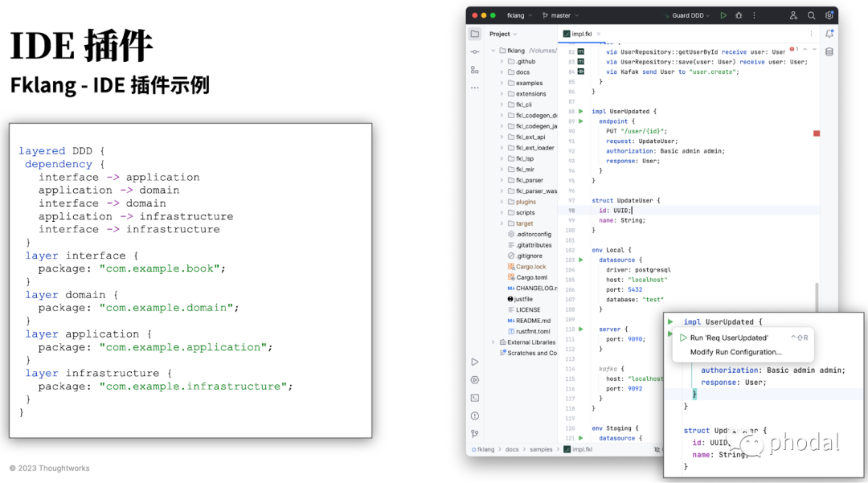
Task: Choose Modify Run Configuration menu item
Action: (743, 352)
